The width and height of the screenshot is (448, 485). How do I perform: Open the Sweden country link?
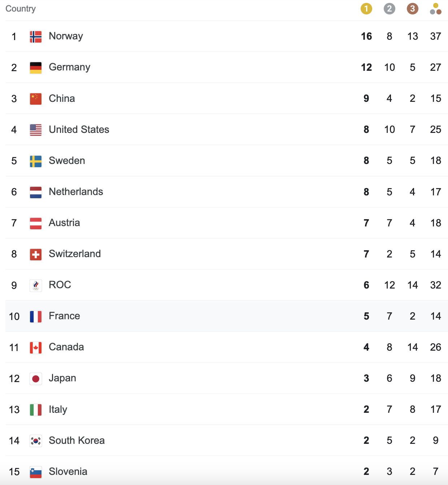tap(67, 160)
